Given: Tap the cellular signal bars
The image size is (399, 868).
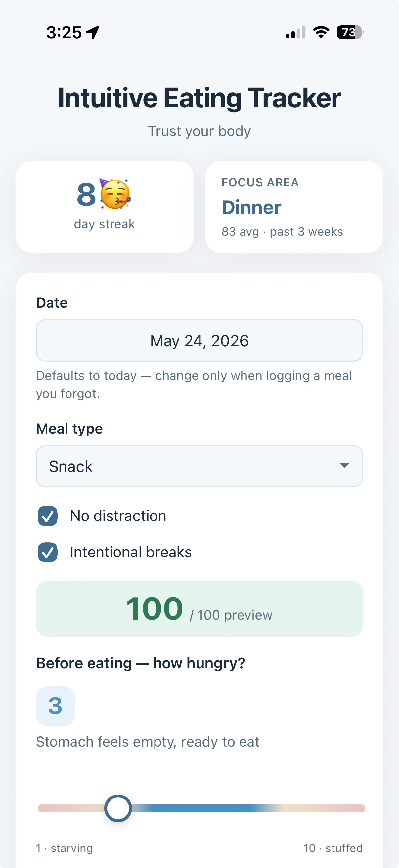Looking at the screenshot, I should tap(296, 32).
